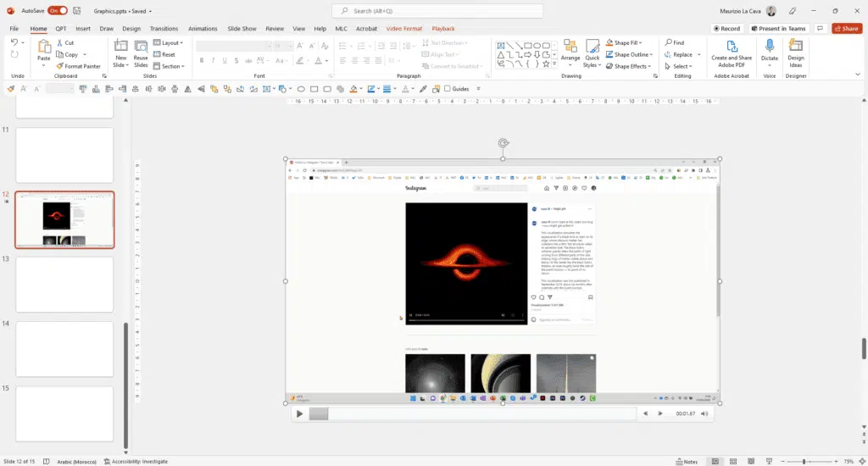This screenshot has width=868, height=466.
Task: Click Present in Teams button
Action: pyautogui.click(x=777, y=28)
